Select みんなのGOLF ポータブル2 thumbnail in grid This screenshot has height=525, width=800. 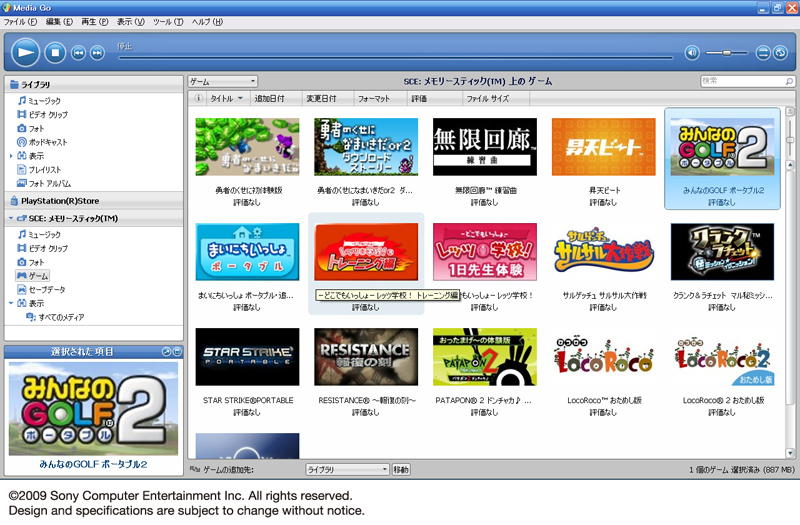[x=722, y=147]
